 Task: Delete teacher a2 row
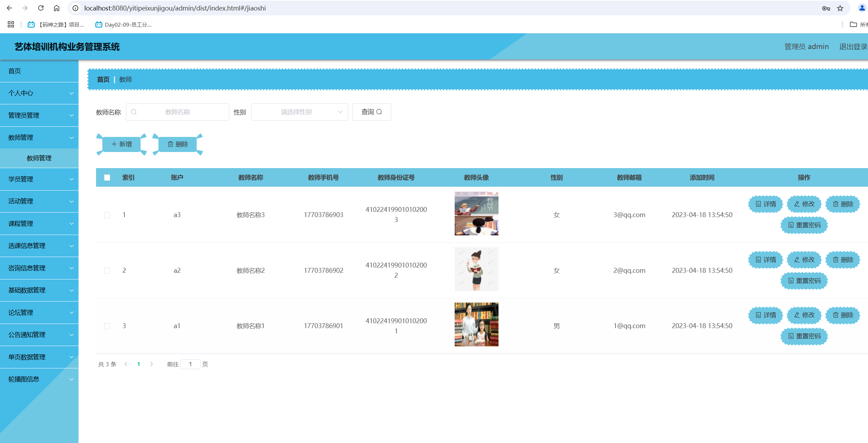click(x=843, y=260)
